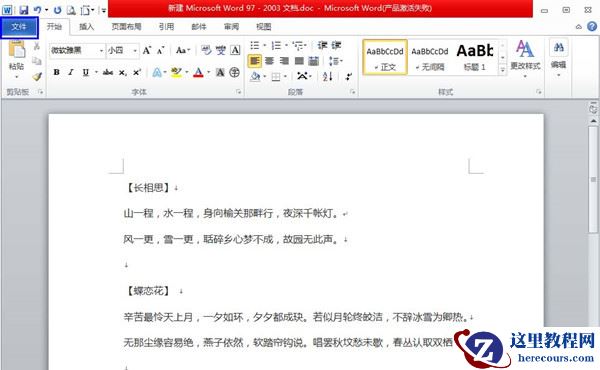The height and width of the screenshot is (370, 600).
Task: Shrink font size with the smaller A icon
Action: coord(161,51)
